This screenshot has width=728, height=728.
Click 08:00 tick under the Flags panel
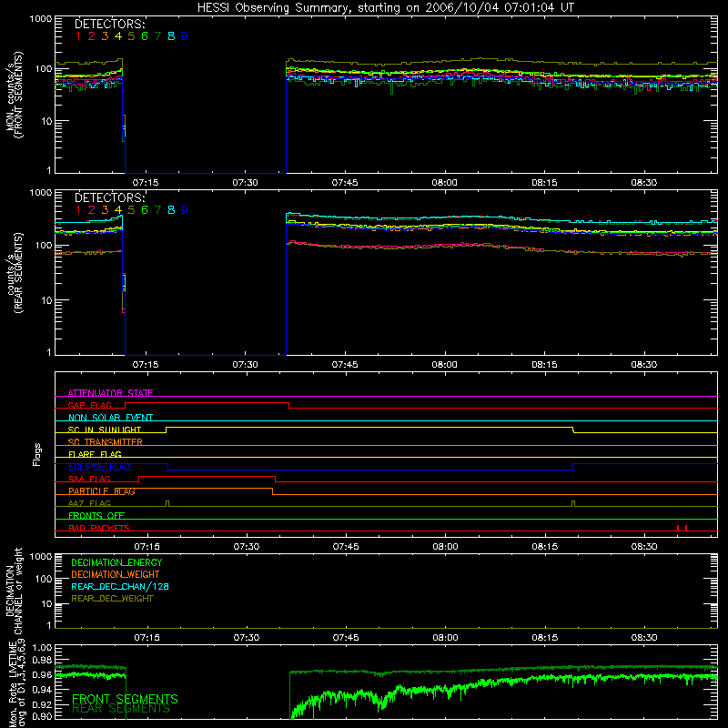[x=445, y=547]
